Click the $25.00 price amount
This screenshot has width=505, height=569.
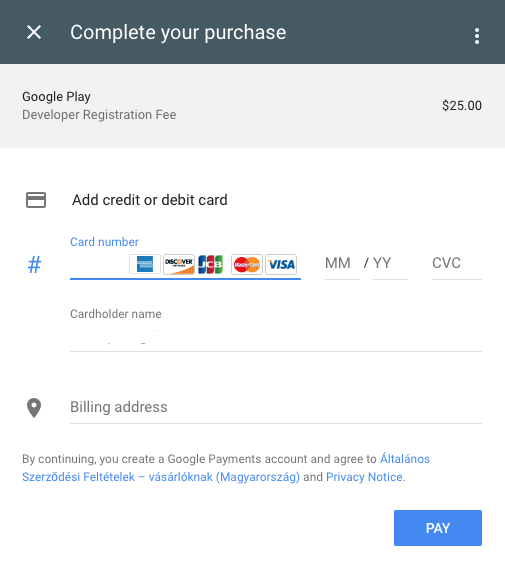pos(462,106)
